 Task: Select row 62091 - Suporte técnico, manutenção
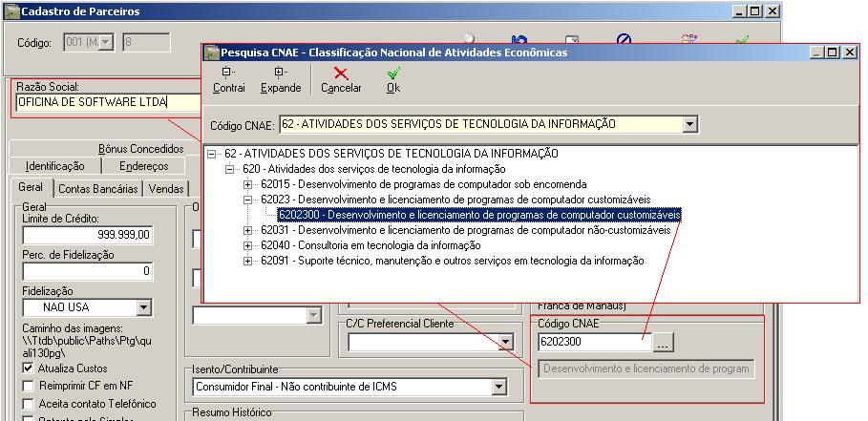coord(453,262)
